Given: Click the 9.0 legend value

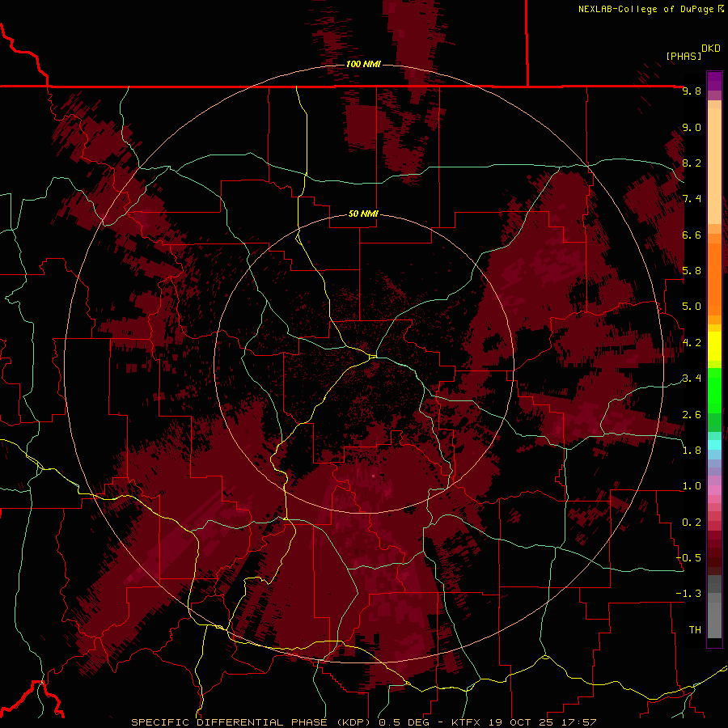Looking at the screenshot, I should coord(692,127).
